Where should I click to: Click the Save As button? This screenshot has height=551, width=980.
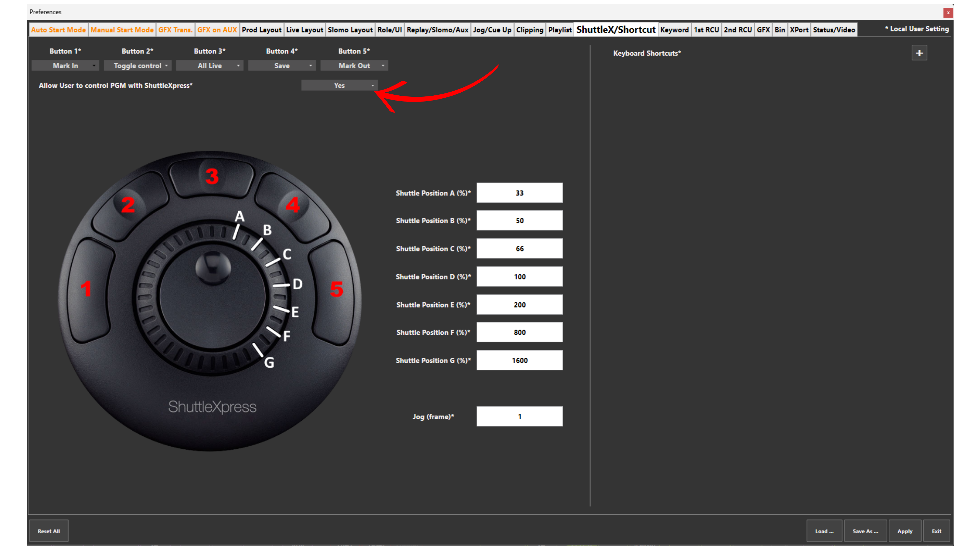(x=865, y=531)
